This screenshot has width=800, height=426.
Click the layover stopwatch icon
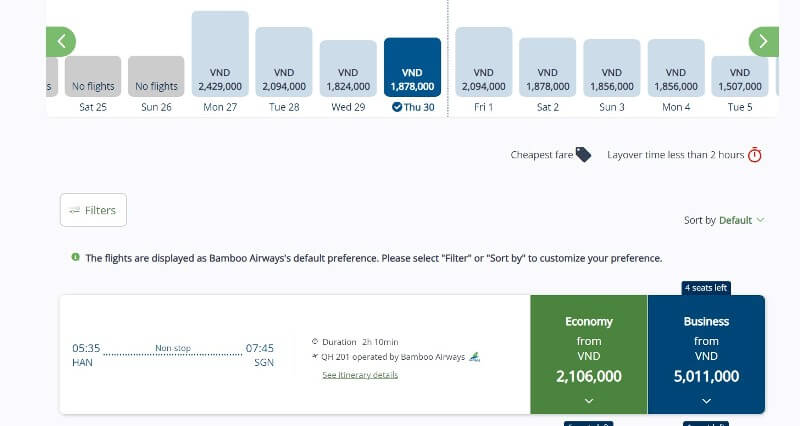(755, 155)
